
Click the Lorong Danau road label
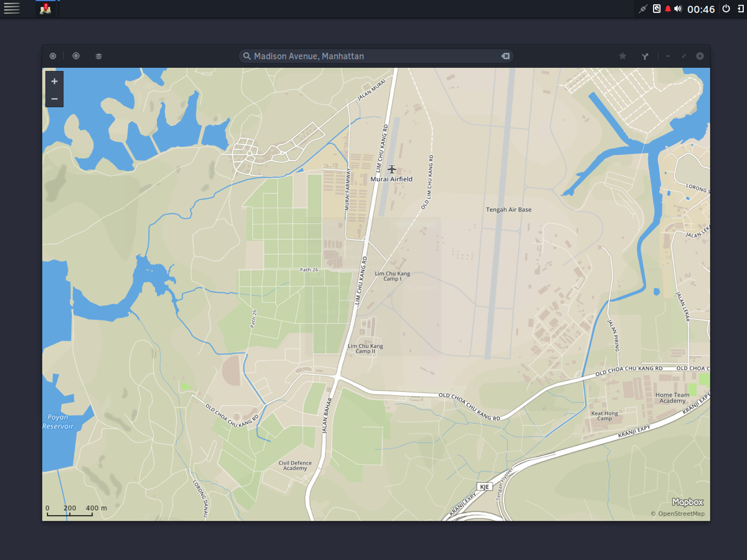[199, 499]
